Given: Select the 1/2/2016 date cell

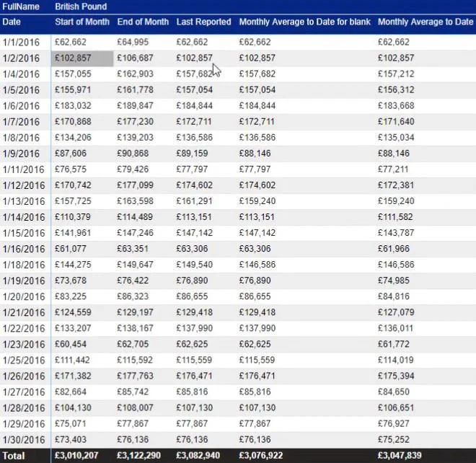Looking at the screenshot, I should pos(21,58).
